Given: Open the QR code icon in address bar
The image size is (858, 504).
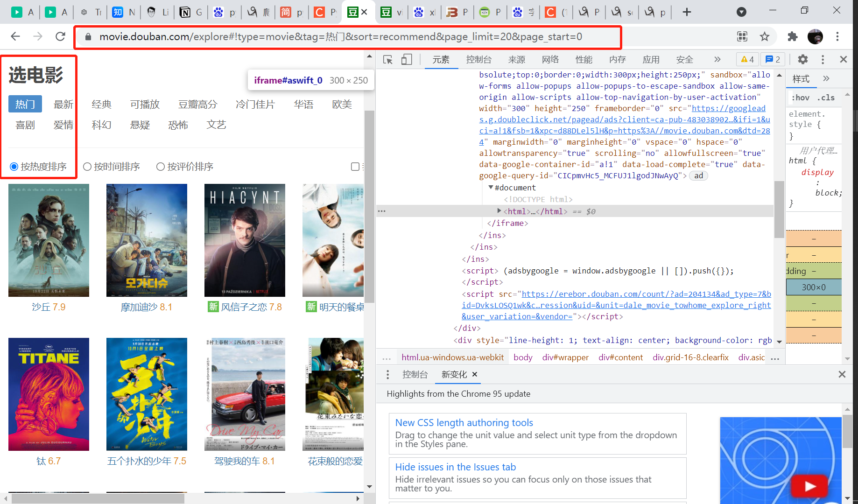Looking at the screenshot, I should (x=742, y=36).
